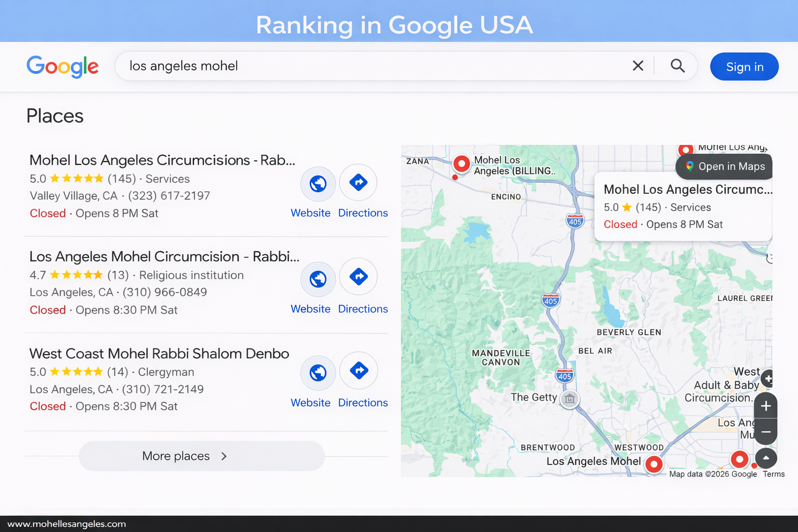Zoom out on the map with minus button

pyautogui.click(x=765, y=432)
